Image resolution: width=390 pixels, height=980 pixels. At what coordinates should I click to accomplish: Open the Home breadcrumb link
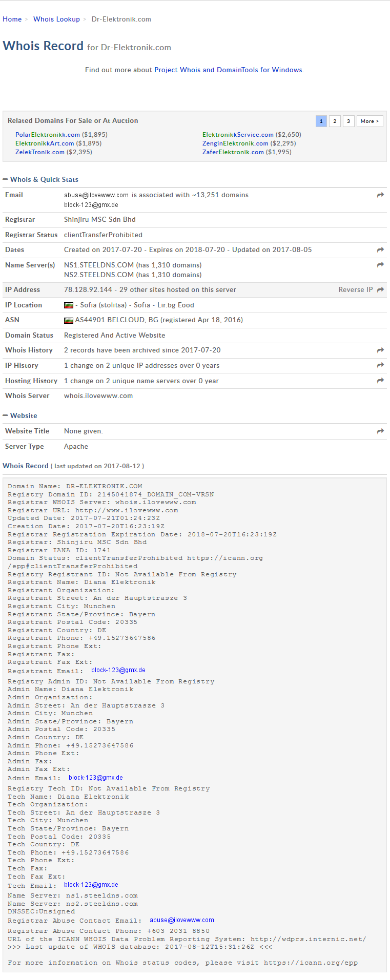click(x=12, y=19)
